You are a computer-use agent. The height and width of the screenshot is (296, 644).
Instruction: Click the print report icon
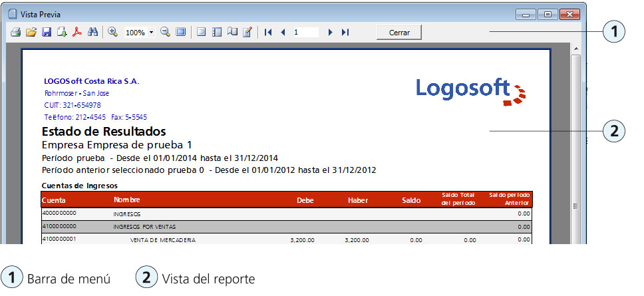[x=15, y=32]
